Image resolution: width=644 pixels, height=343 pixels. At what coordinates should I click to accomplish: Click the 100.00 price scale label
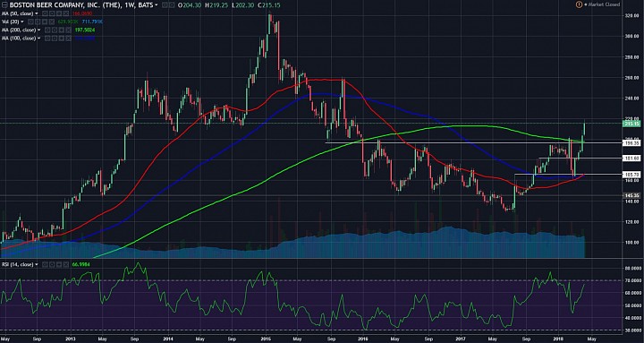click(x=631, y=242)
